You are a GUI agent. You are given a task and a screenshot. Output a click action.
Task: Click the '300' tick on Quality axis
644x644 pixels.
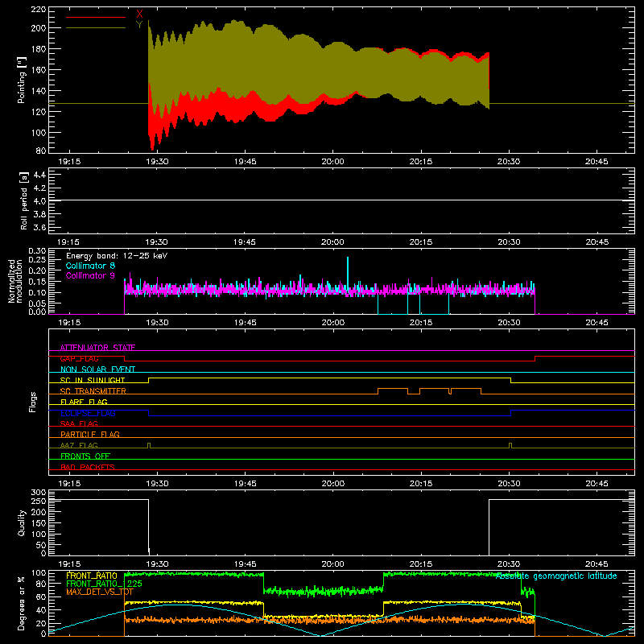[x=39, y=493]
